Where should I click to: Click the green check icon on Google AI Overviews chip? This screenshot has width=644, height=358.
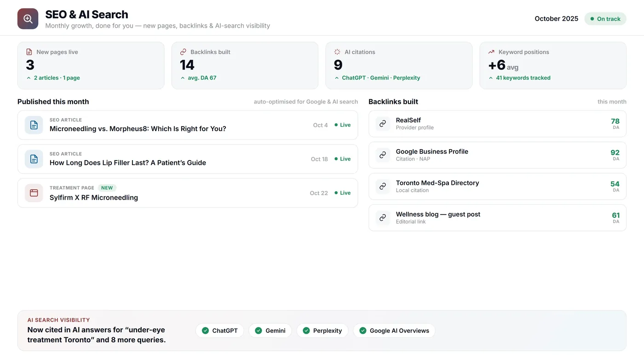pyautogui.click(x=363, y=330)
